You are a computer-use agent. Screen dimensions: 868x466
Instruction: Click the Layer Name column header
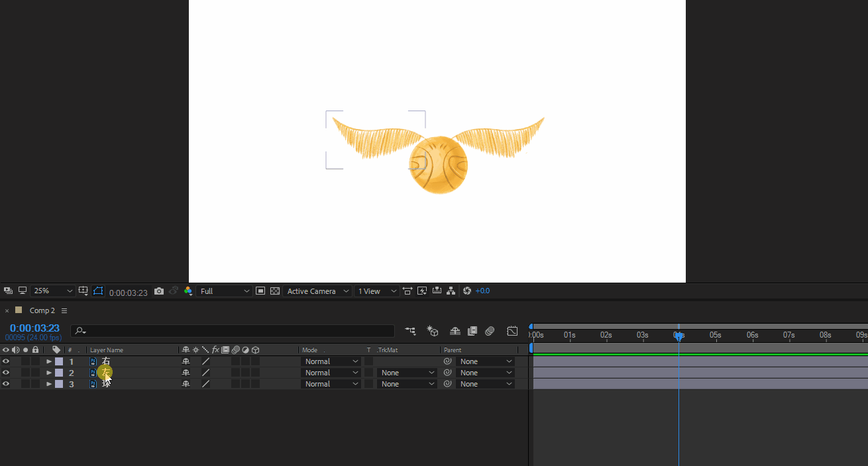coord(107,350)
